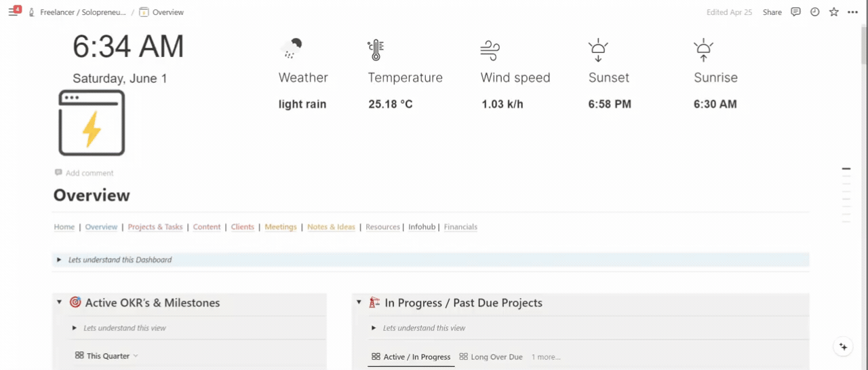Open the sidebar hamburger menu
The height and width of the screenshot is (370, 868).
pyautogui.click(x=13, y=12)
